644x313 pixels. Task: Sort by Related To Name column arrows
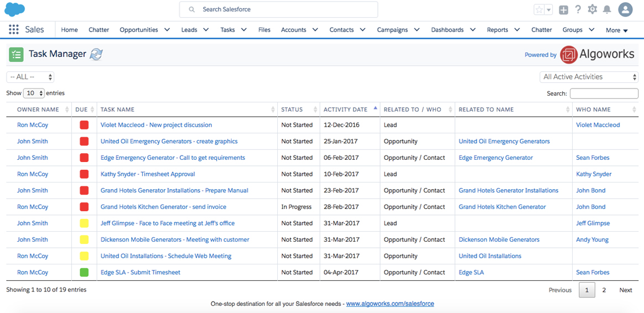click(568, 109)
